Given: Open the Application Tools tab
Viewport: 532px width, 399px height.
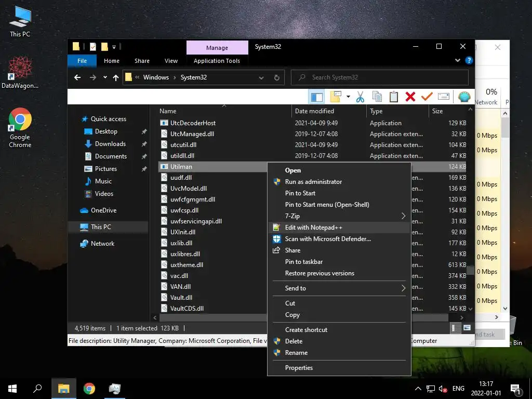Looking at the screenshot, I should (217, 61).
